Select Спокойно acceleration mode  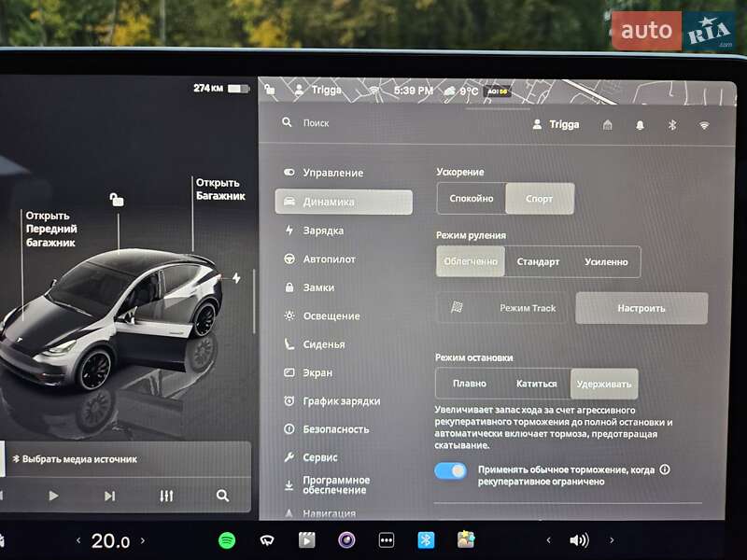click(x=472, y=199)
